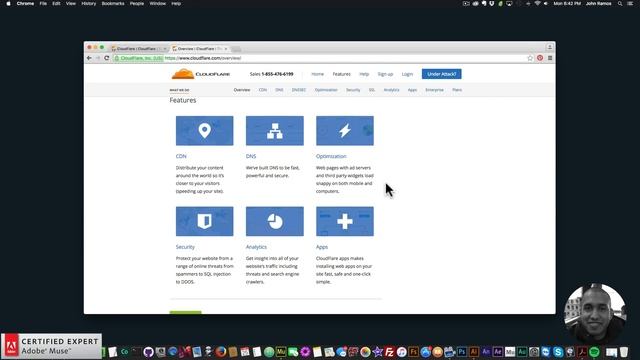
Task: Switch to the first CloudFlare browser tab
Action: point(138,49)
